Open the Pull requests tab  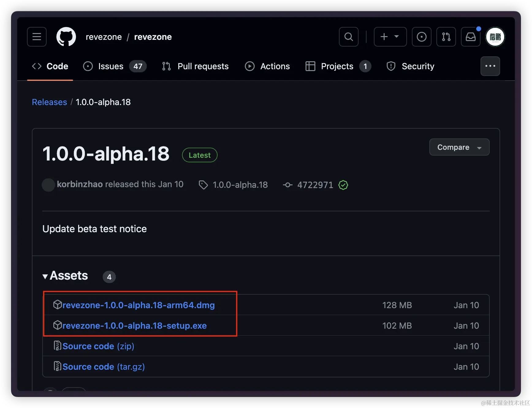tap(195, 66)
